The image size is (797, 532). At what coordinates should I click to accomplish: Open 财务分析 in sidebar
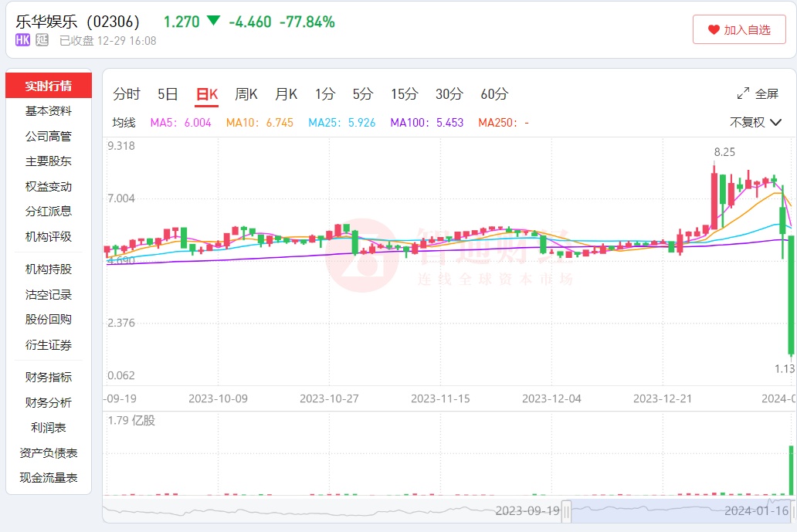49,402
